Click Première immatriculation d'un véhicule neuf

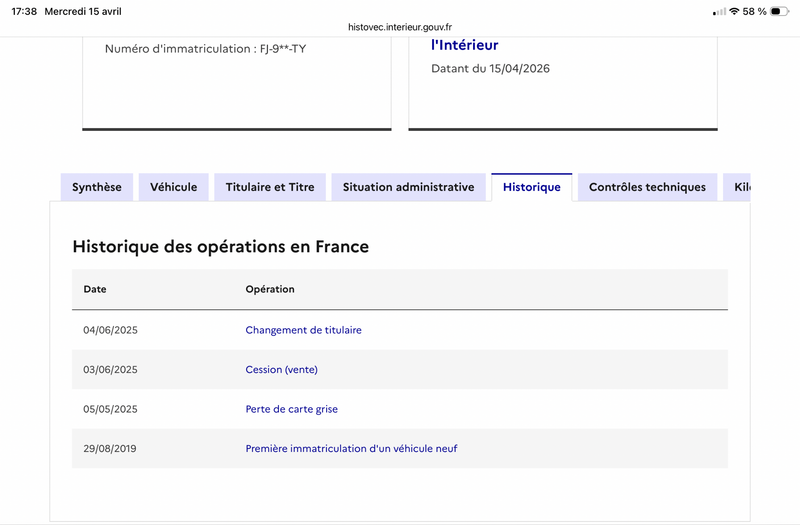click(351, 449)
